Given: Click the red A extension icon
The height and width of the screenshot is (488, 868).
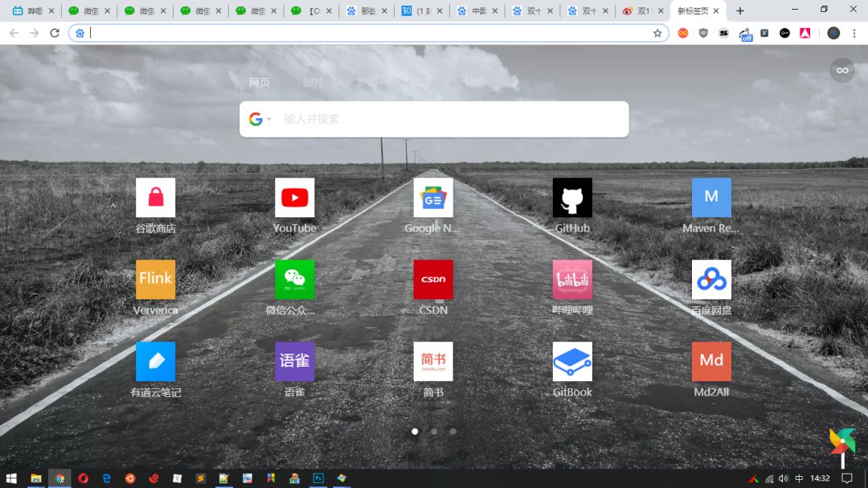Looking at the screenshot, I should [x=805, y=33].
